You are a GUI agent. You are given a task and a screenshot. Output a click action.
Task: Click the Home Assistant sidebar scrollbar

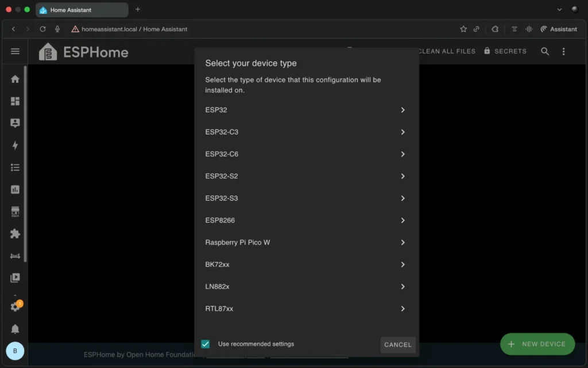25,164
